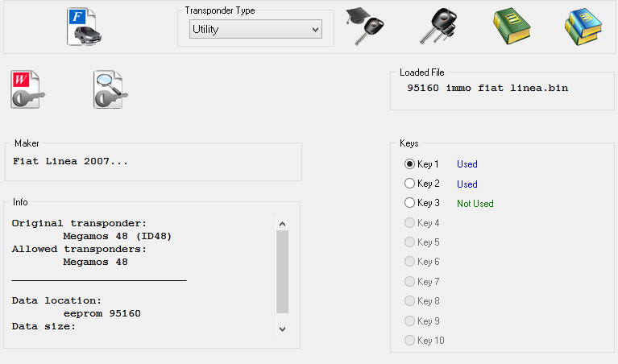Click the 'Data location:' line
Viewport: 618px width, 364px height.
click(56, 300)
